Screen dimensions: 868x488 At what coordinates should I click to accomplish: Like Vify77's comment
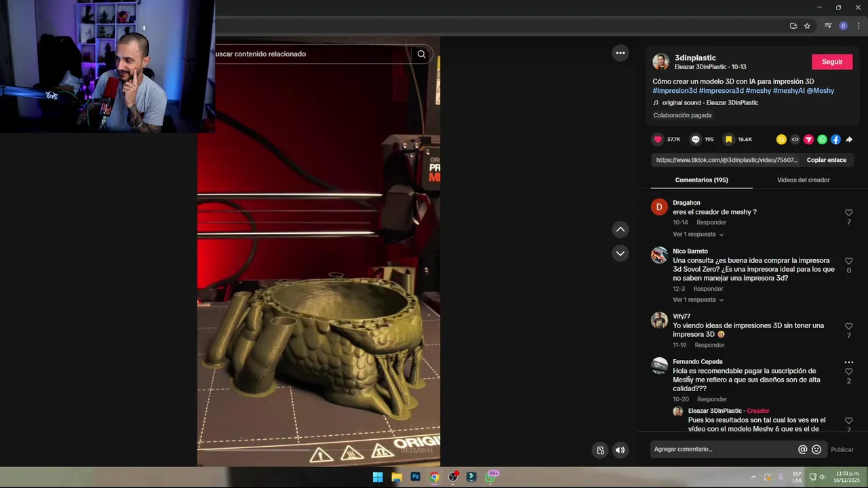click(848, 326)
